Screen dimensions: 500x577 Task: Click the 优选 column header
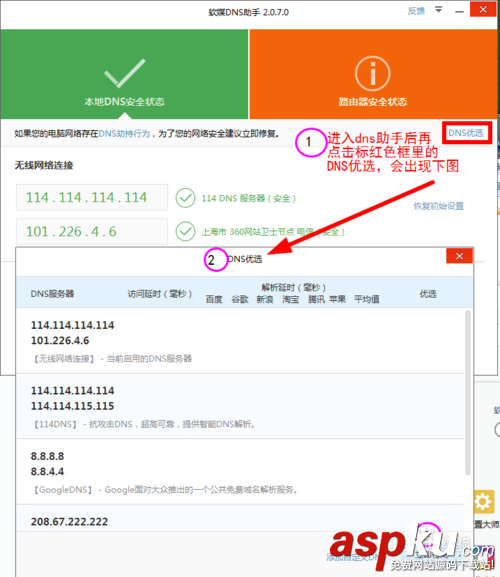(428, 294)
